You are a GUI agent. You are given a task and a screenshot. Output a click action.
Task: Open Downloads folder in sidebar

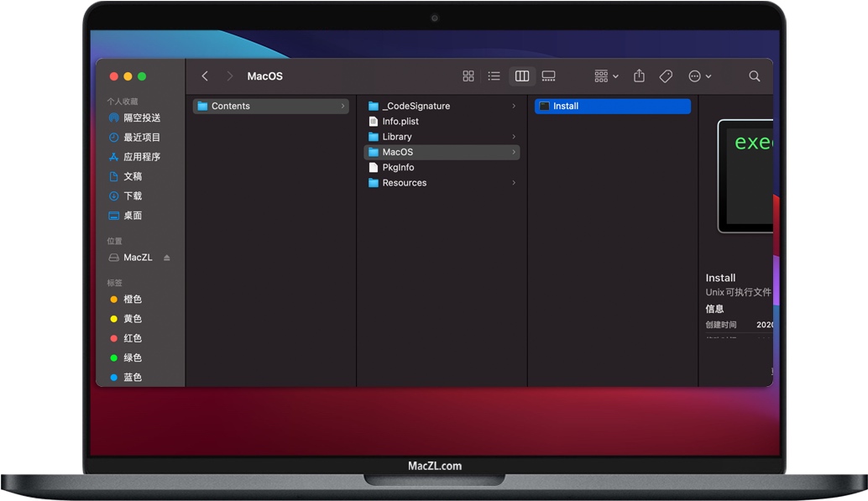133,196
